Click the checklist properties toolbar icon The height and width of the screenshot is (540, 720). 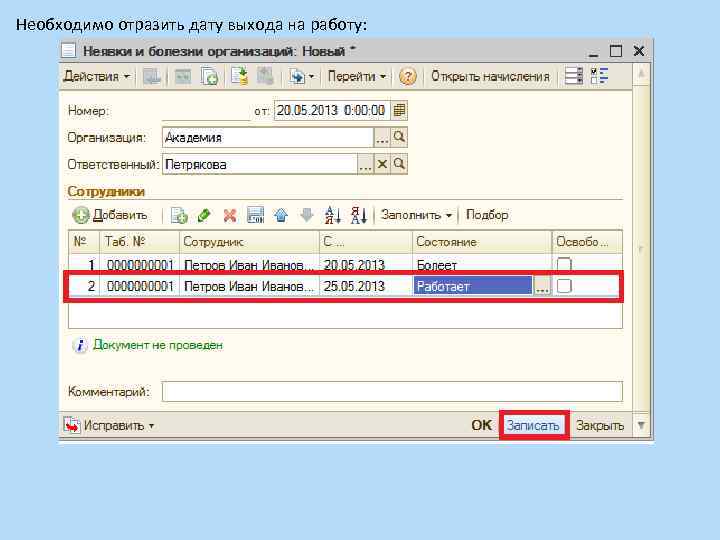(599, 76)
